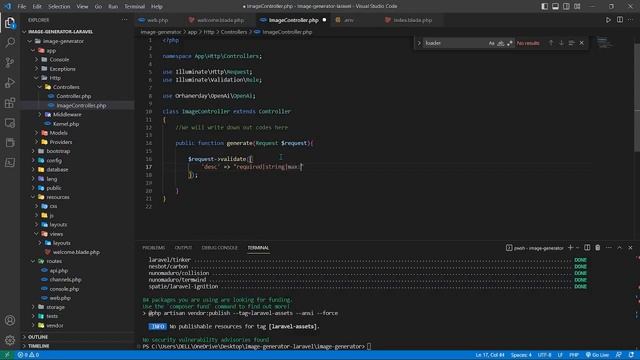
Task: Switch to the PROBLEMS panel tab
Action: tap(153, 248)
